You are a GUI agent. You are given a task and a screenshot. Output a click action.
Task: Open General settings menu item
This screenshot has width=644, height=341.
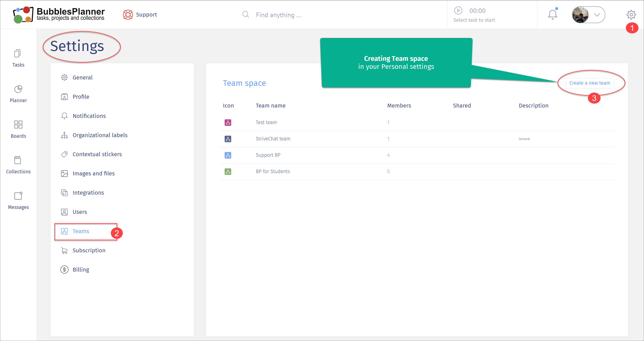pos(82,77)
